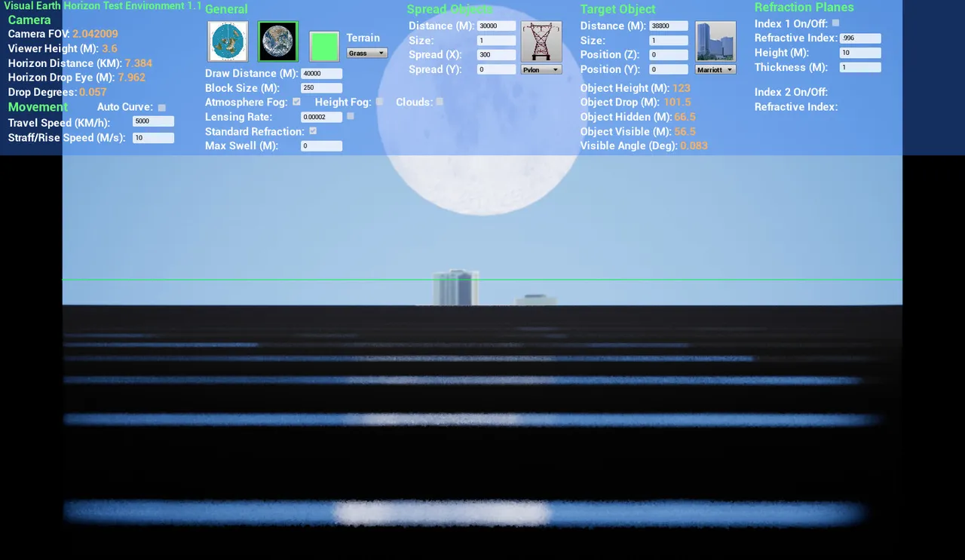
Task: Toggle the Auto Curve checkbox
Action: (x=161, y=108)
